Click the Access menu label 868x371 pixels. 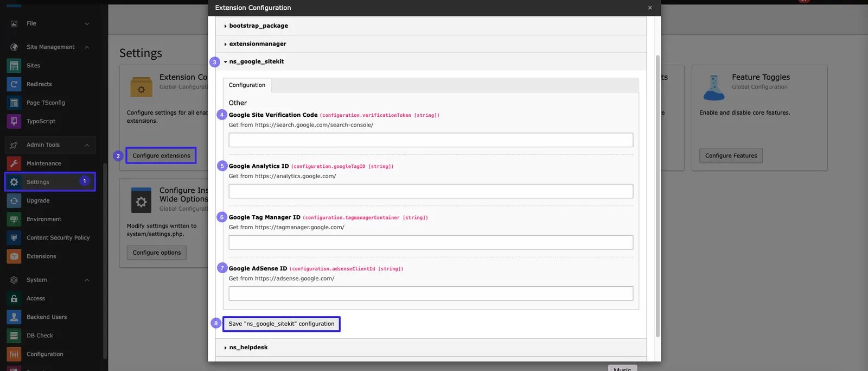[36, 299]
